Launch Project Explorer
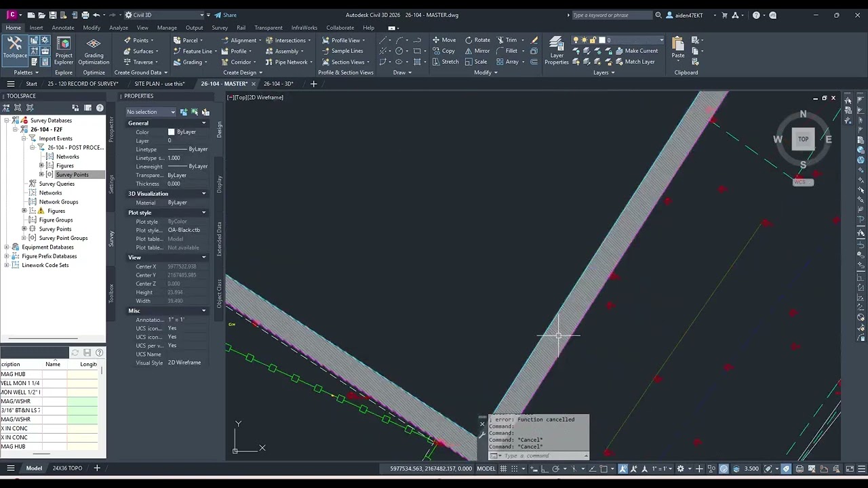Screen dimensions: 868x488 64,50
